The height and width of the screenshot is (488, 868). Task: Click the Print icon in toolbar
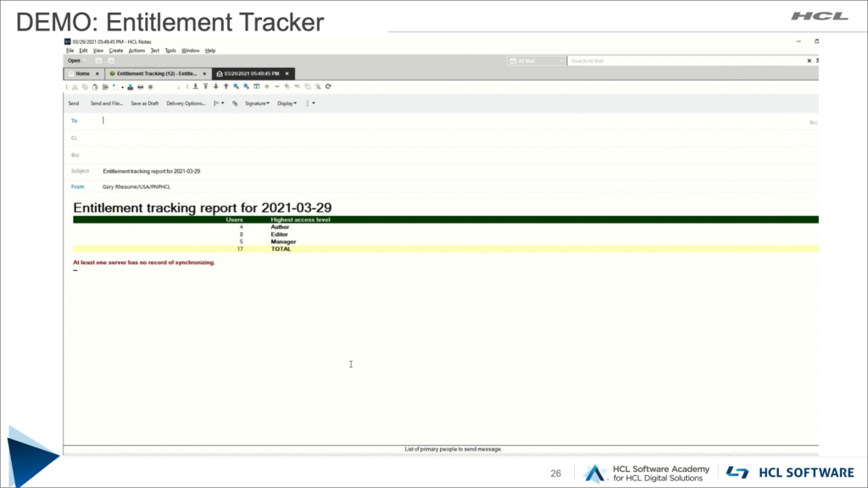(x=140, y=86)
